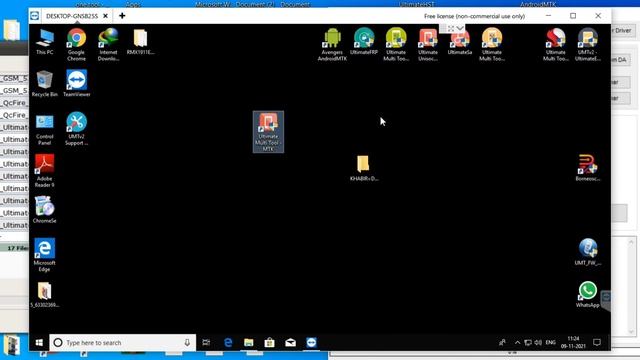
Task: Open the remote Windows Start menu
Action: [39, 343]
